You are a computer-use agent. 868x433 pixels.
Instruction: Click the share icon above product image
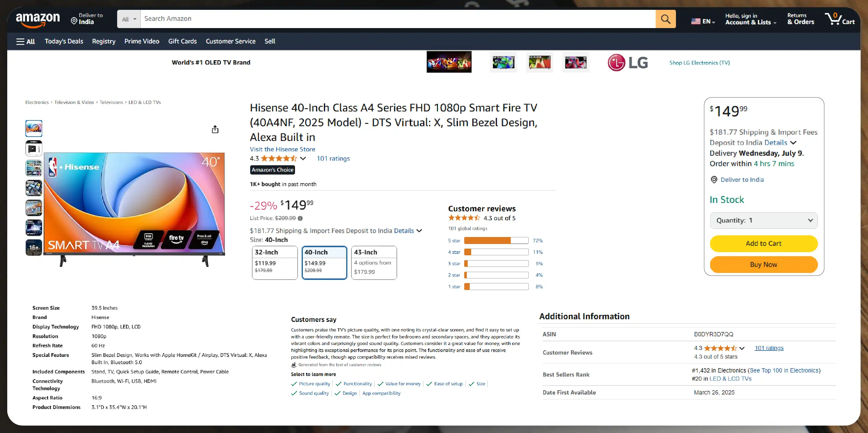[215, 129]
